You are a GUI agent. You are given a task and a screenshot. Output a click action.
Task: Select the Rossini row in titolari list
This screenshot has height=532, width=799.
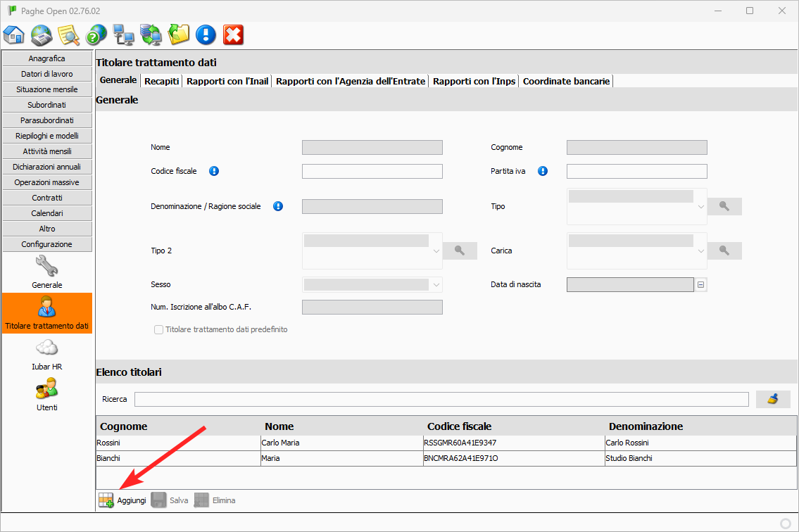click(177, 443)
